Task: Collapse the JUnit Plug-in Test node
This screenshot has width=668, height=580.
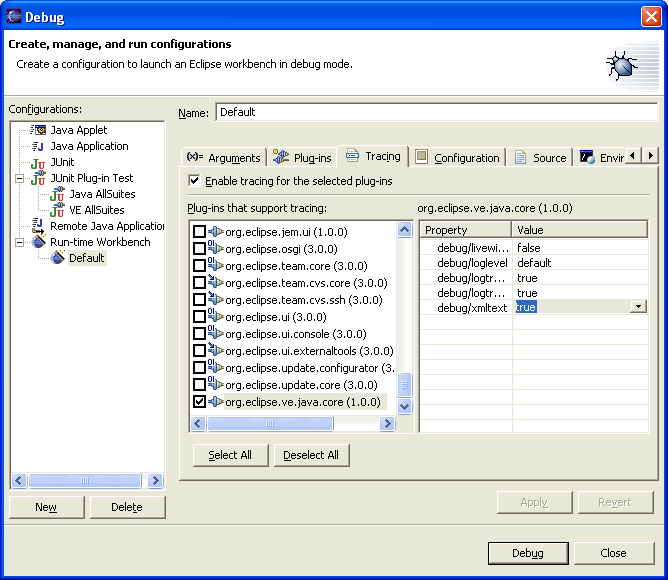Action: [20, 178]
